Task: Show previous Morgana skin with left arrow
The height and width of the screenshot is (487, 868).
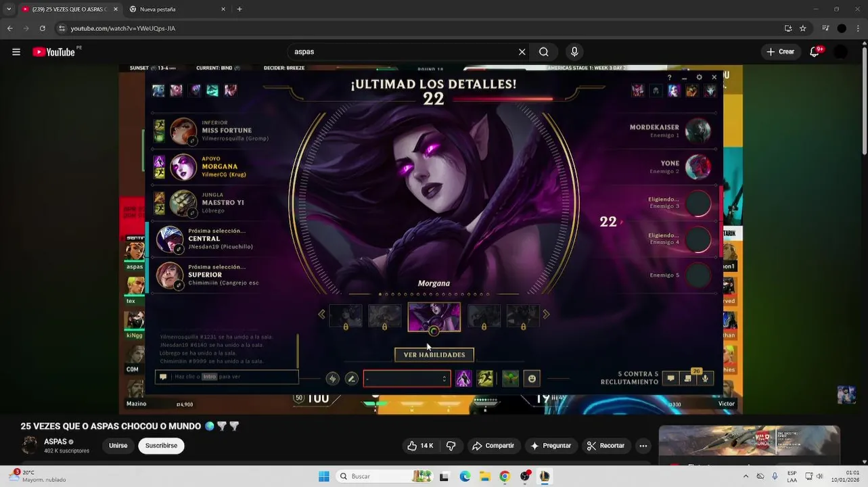Action: tap(321, 315)
